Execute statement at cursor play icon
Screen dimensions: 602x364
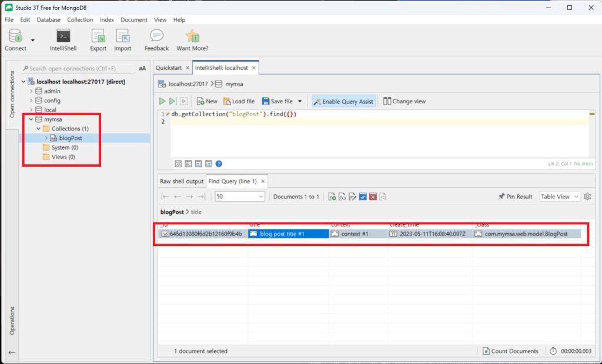click(172, 101)
